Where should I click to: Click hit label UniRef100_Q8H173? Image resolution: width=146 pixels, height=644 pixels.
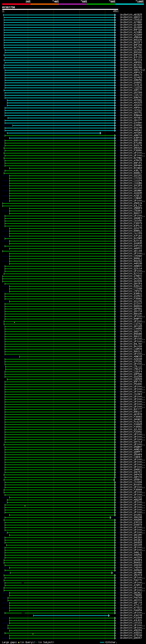[x=131, y=75]
